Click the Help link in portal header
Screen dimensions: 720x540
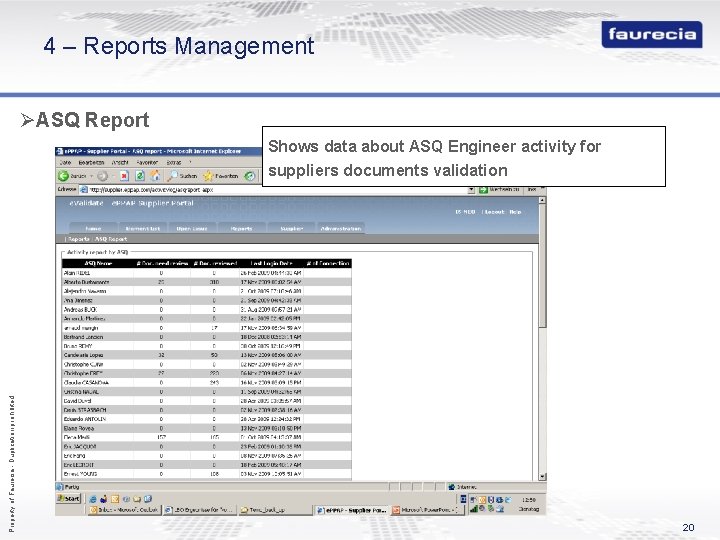click(515, 212)
